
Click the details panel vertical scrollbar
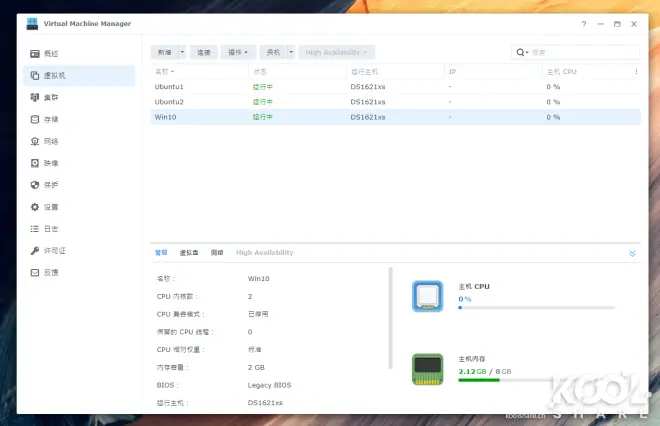coord(390,318)
